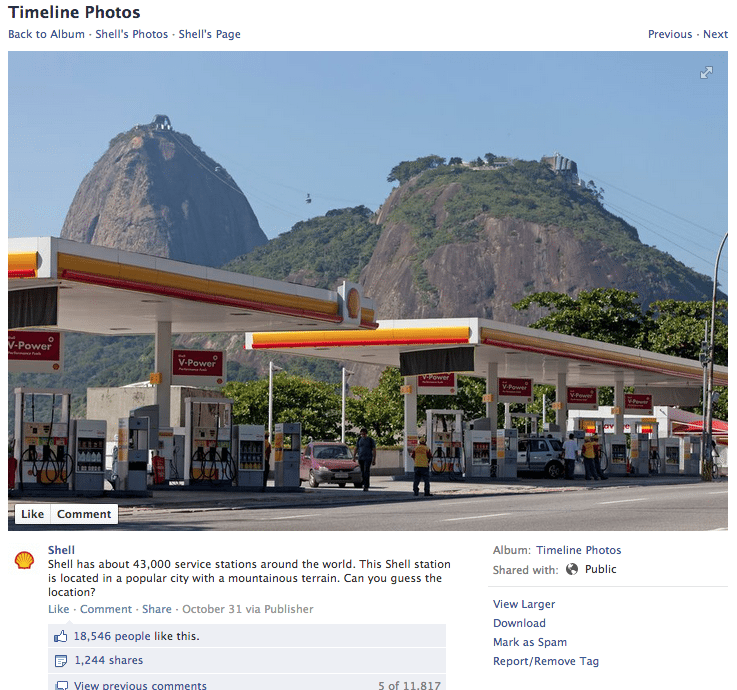Expand photo with fullscreen arrows icon
737x690 pixels.
click(x=706, y=72)
